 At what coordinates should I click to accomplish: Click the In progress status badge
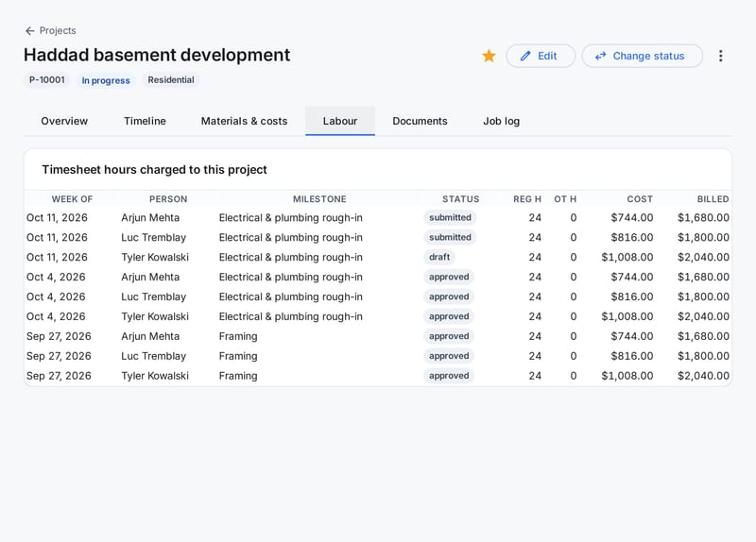point(106,80)
